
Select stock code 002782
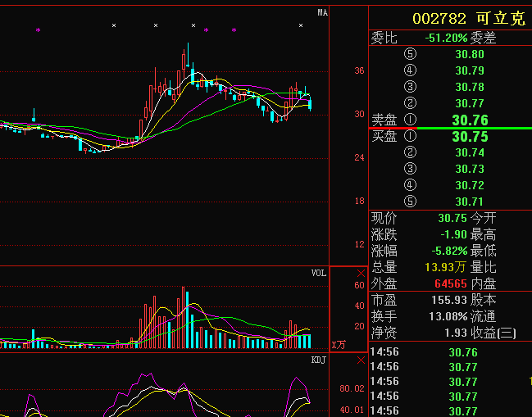[439, 18]
